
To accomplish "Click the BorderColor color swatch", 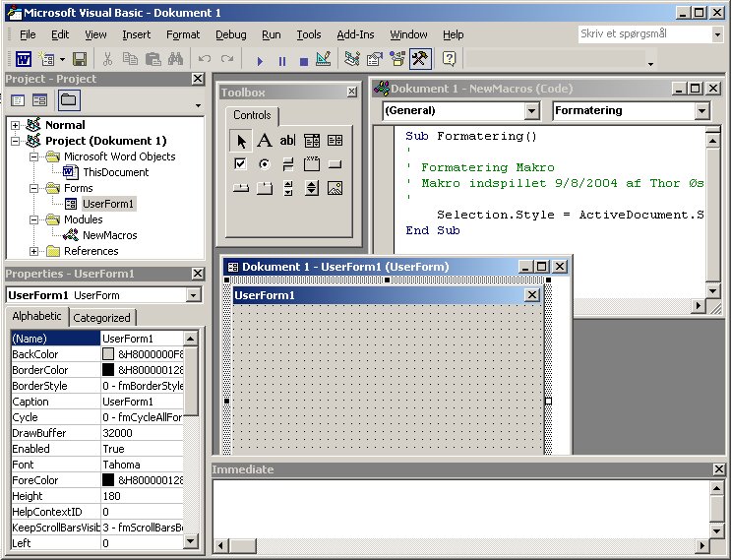I will [108, 370].
